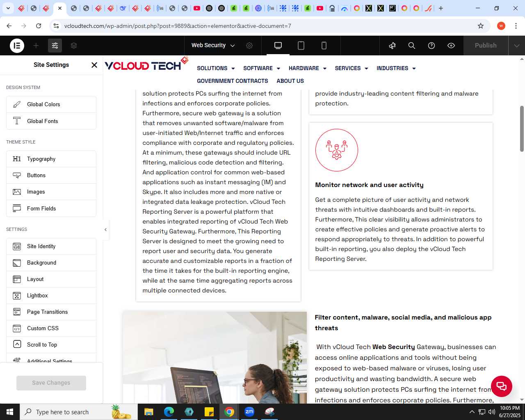
Task: Preview changes with the eye icon
Action: [x=451, y=46]
